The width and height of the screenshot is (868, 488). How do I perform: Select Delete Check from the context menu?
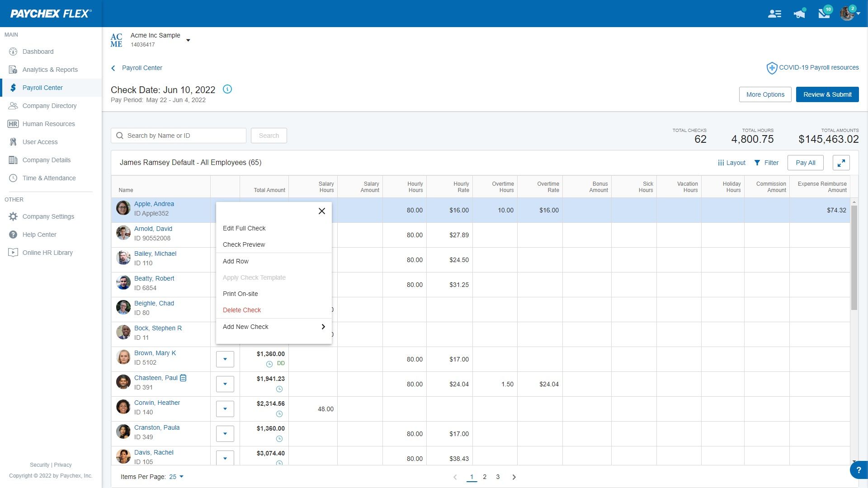tap(242, 310)
